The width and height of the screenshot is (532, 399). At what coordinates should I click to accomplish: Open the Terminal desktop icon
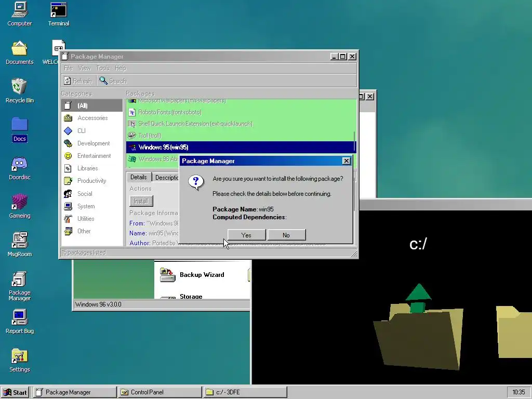[58, 14]
